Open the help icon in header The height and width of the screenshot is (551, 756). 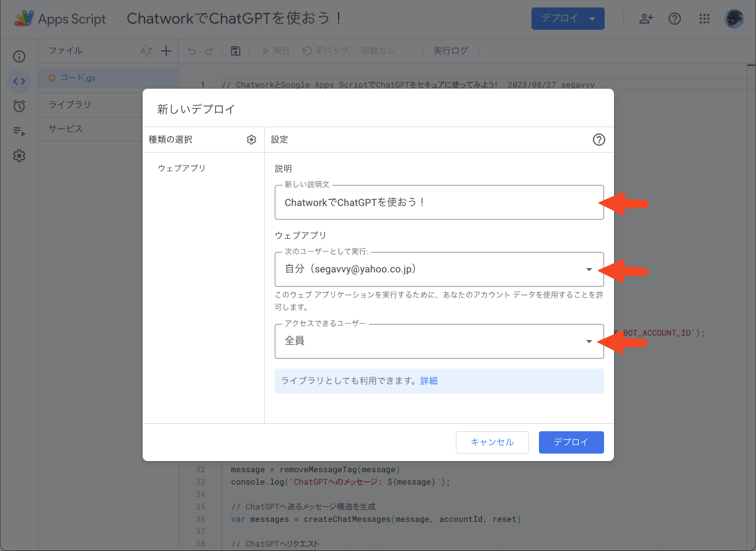[675, 19]
